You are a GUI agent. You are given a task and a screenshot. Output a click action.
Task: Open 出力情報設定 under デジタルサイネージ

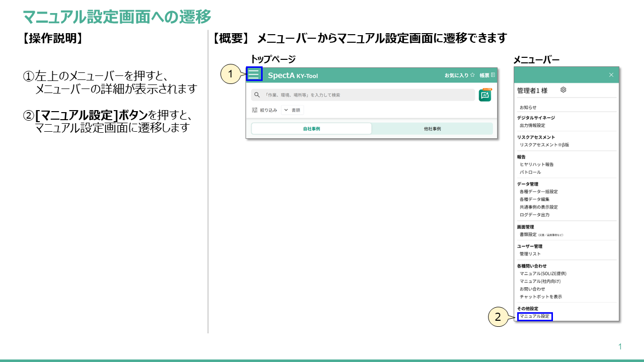[x=532, y=126]
